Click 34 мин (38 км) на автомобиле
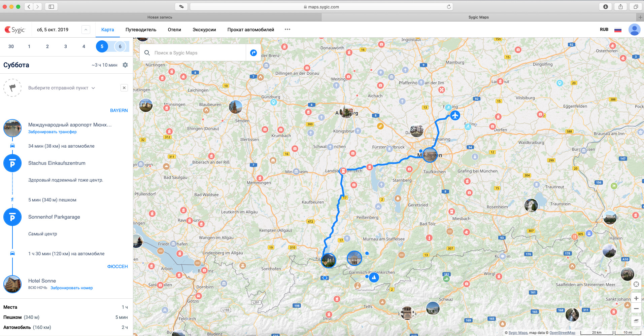This screenshot has height=336, width=644. [61, 146]
